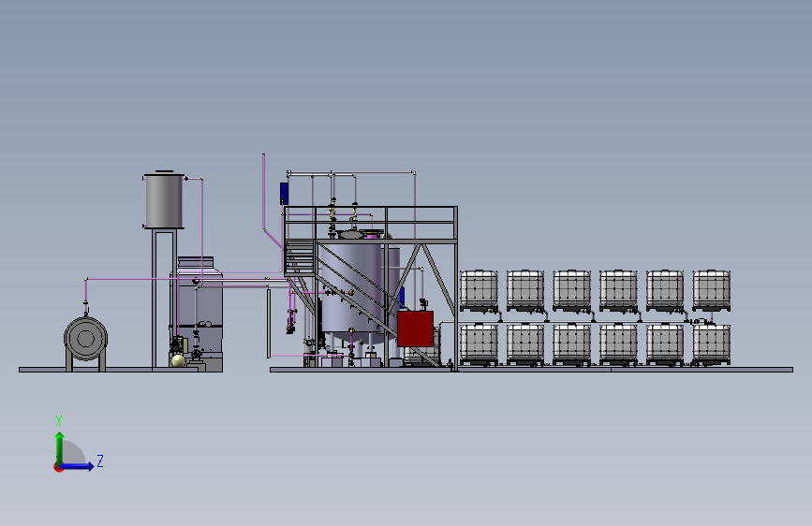Select the red control cabinet box

(x=415, y=329)
